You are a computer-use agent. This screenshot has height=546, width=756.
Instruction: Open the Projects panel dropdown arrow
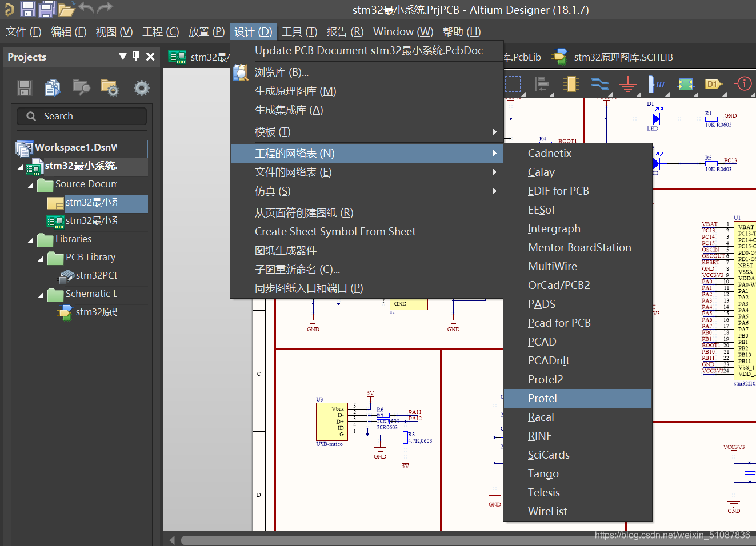(x=122, y=56)
